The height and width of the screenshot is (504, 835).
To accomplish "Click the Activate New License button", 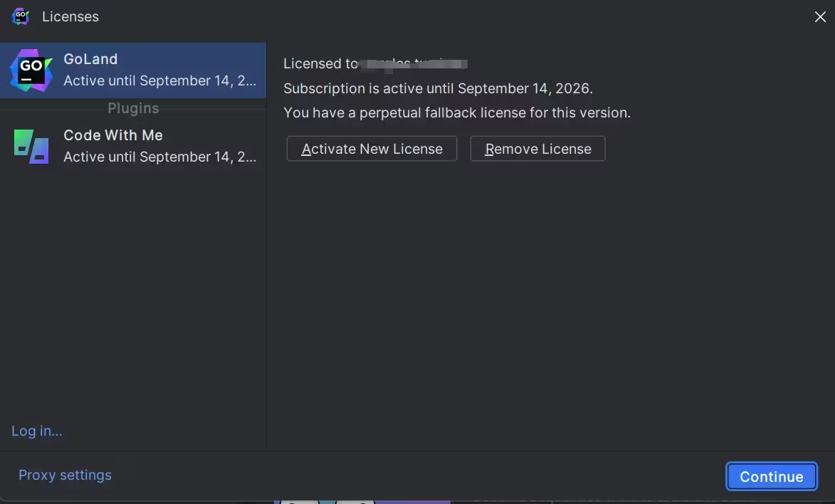I will pos(372,149).
